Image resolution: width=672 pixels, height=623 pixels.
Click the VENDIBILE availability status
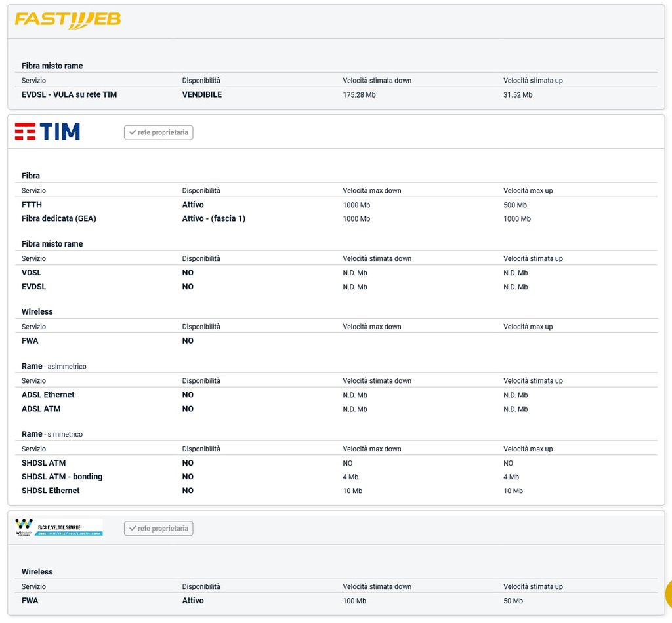pyautogui.click(x=202, y=94)
